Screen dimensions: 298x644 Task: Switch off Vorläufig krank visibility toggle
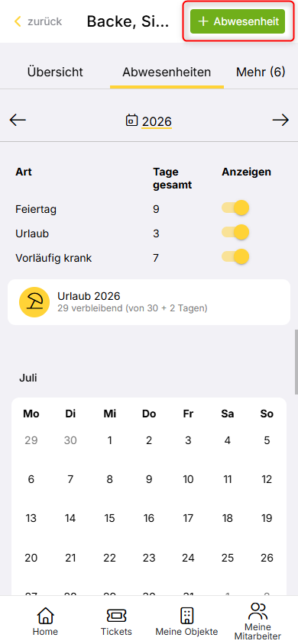[235, 256]
